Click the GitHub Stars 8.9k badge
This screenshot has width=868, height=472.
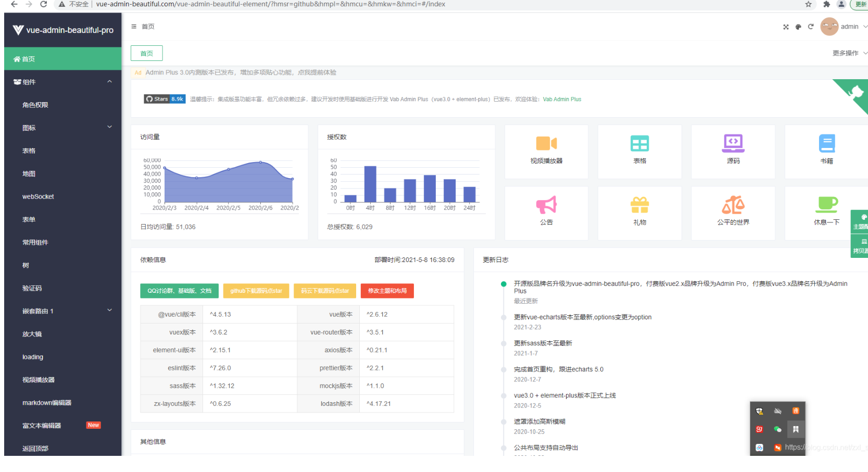165,99
